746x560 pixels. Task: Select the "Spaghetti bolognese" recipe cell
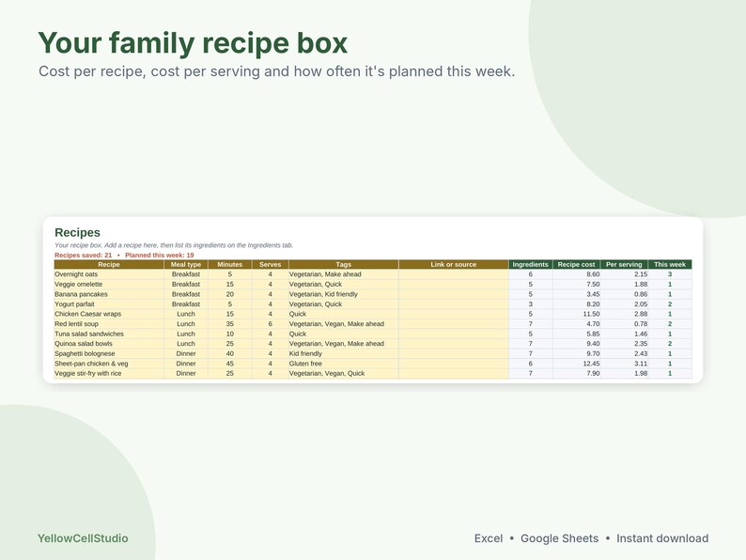(x=109, y=354)
